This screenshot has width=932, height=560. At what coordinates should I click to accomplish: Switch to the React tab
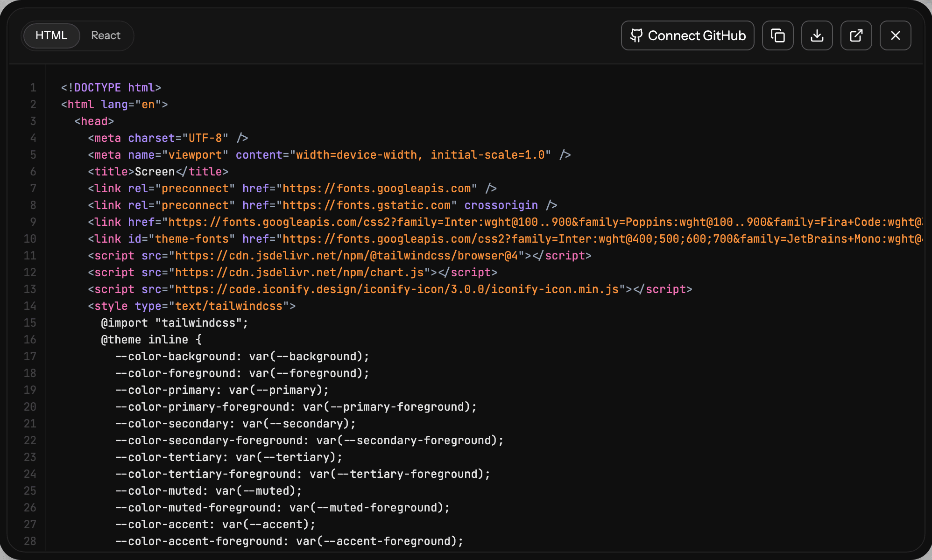pos(106,35)
